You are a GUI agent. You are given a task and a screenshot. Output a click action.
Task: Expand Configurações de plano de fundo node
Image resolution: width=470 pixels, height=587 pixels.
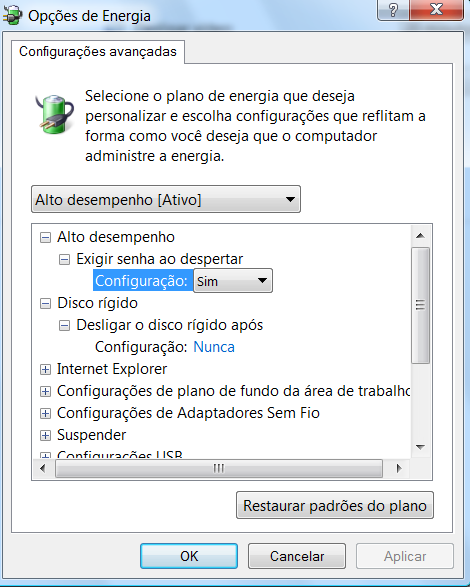(x=45, y=392)
